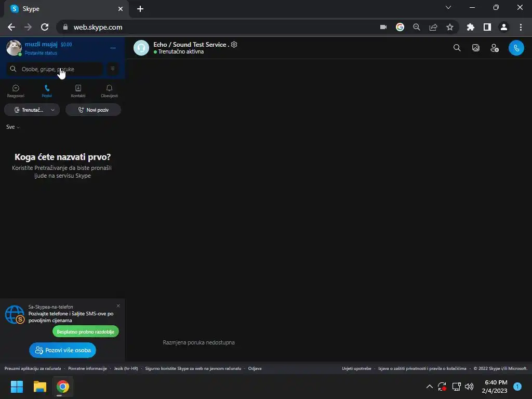Click Besplatno probno razdoblje button
Screen dimensions: 532x399
click(x=86, y=331)
